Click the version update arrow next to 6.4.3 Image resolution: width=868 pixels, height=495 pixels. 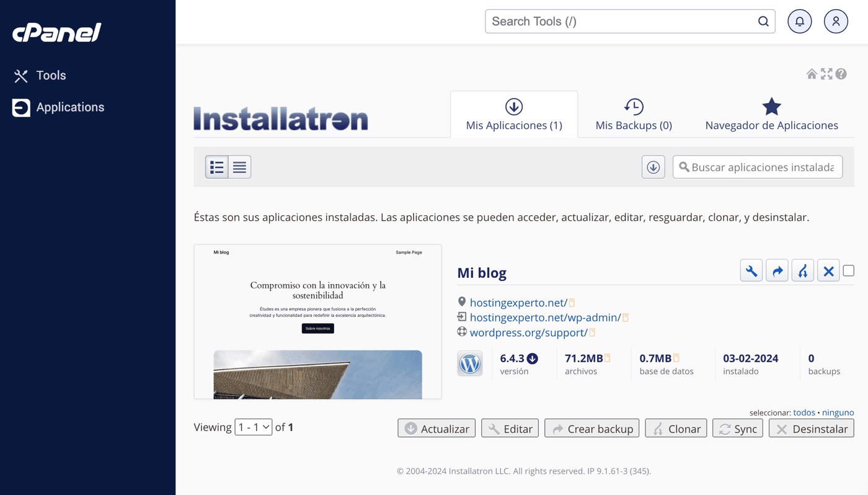click(x=533, y=359)
